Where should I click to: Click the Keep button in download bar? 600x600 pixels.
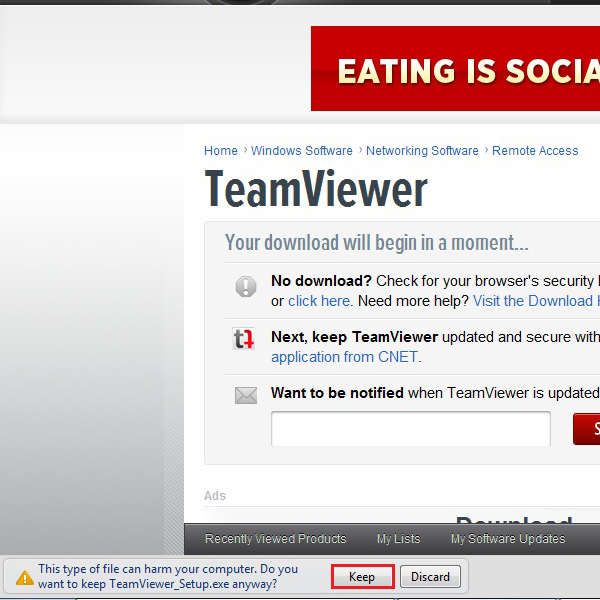362,576
